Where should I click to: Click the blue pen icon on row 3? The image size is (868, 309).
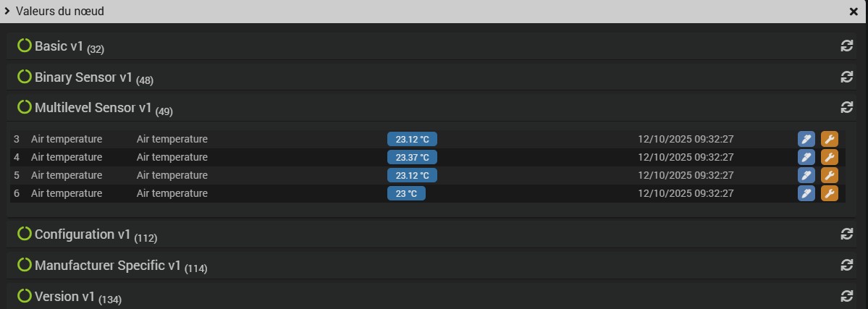pyautogui.click(x=806, y=139)
